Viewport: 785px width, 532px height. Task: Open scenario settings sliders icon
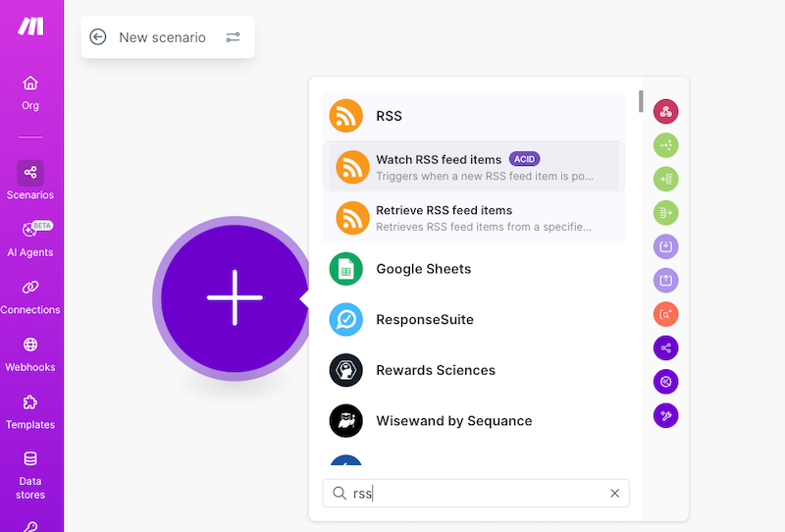point(233,37)
